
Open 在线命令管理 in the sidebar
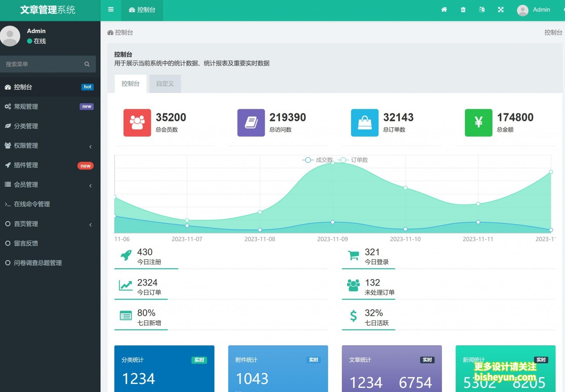click(x=50, y=204)
